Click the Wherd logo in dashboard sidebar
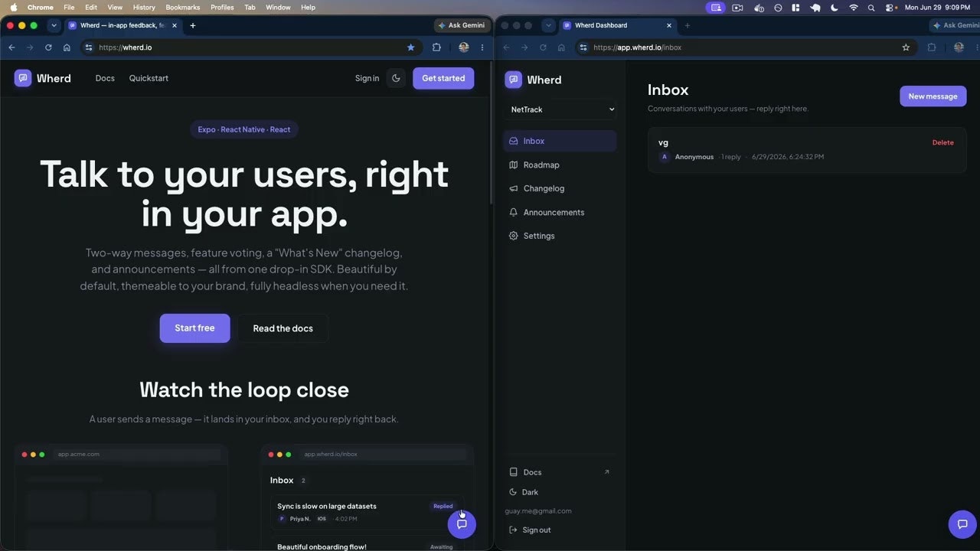 click(534, 80)
